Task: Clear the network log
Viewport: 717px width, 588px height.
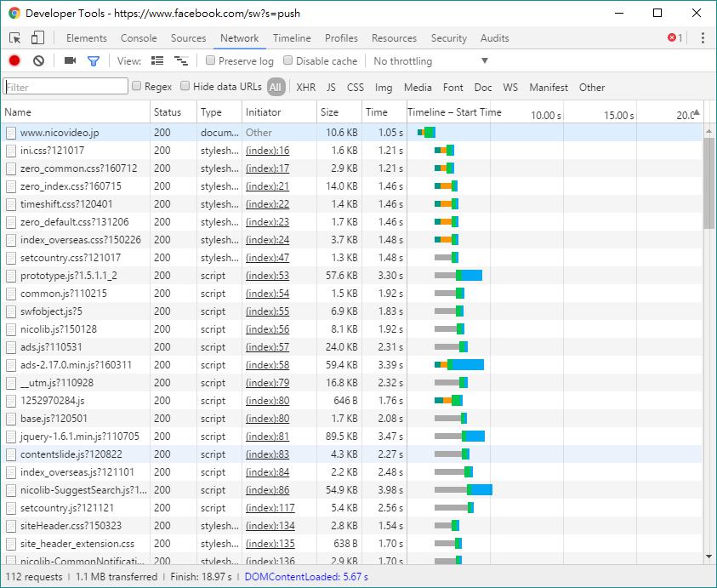Action: point(38,61)
